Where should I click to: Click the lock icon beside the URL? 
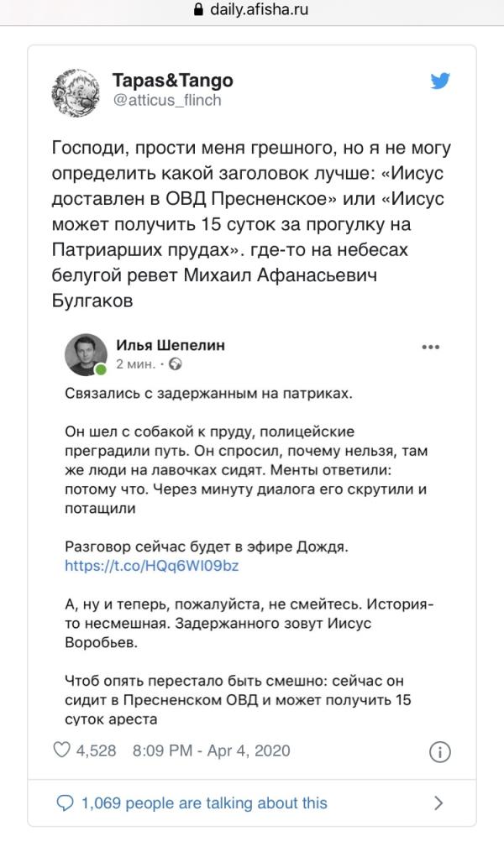(x=199, y=10)
